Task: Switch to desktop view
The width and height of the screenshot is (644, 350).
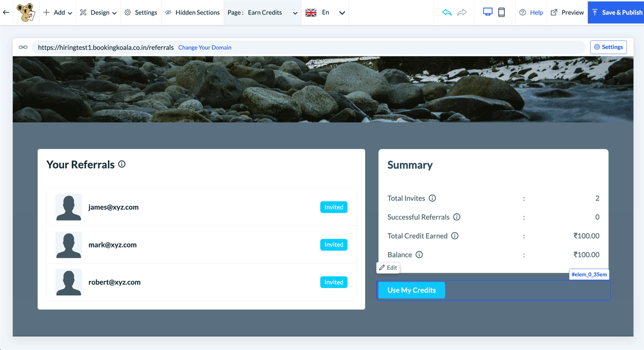Action: [487, 12]
